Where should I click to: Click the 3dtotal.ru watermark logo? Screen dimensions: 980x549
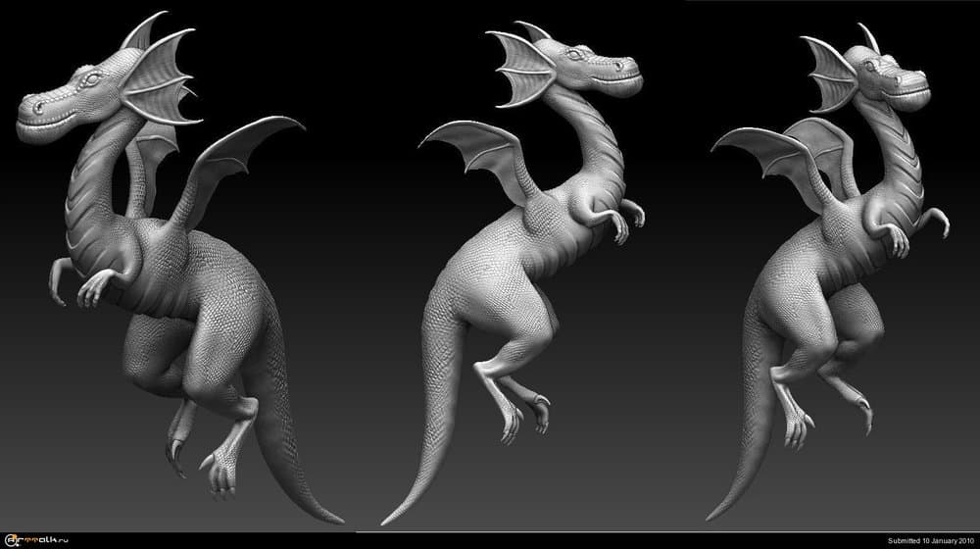(32, 540)
